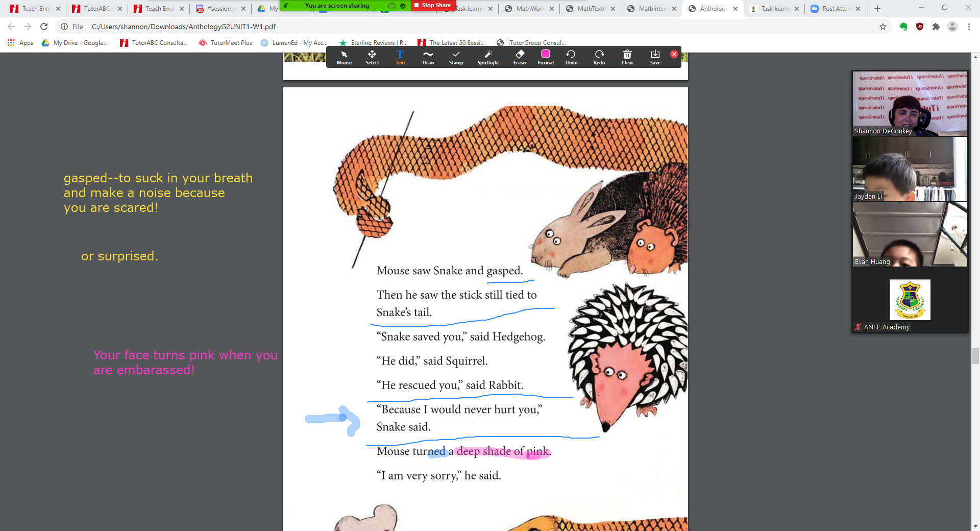Bookmark this page with the star
The width and height of the screenshot is (980, 531).
[883, 27]
